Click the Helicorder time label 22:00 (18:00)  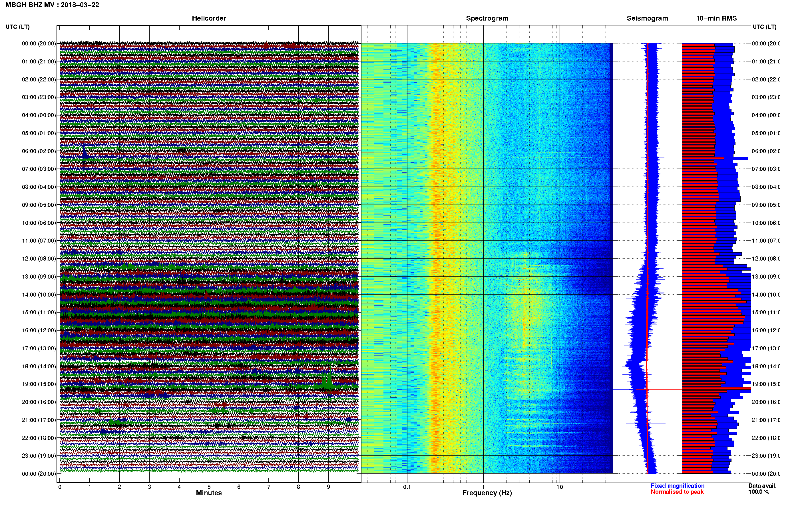click(39, 438)
